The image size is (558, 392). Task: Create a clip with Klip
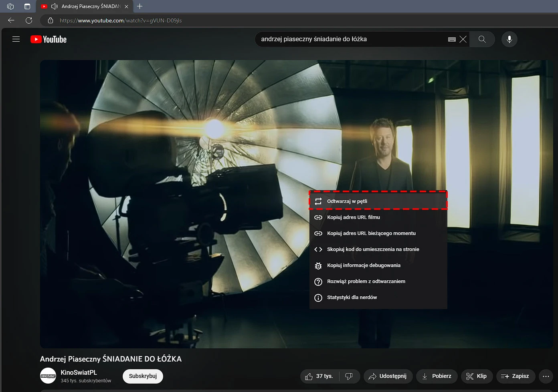pos(477,376)
